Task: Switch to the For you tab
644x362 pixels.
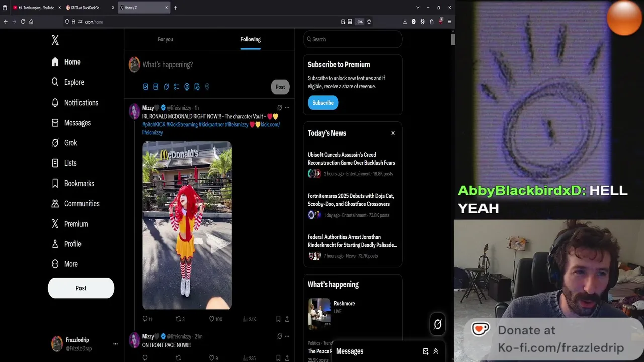Action: pos(166,39)
